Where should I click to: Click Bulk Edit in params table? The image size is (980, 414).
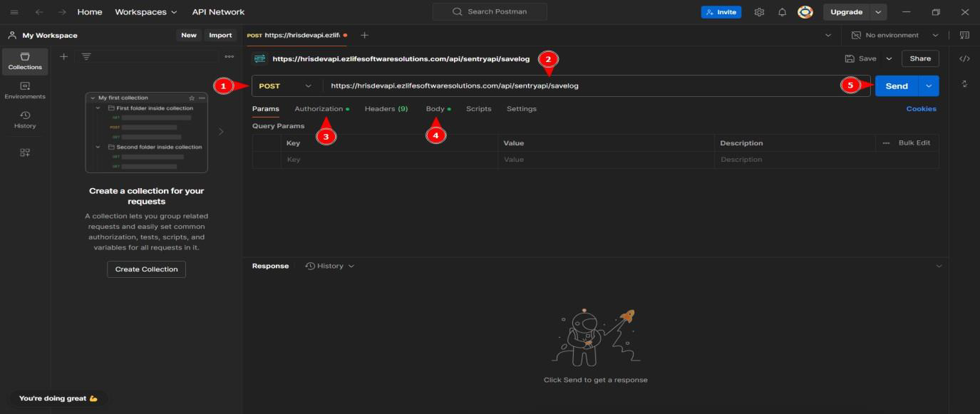point(914,143)
